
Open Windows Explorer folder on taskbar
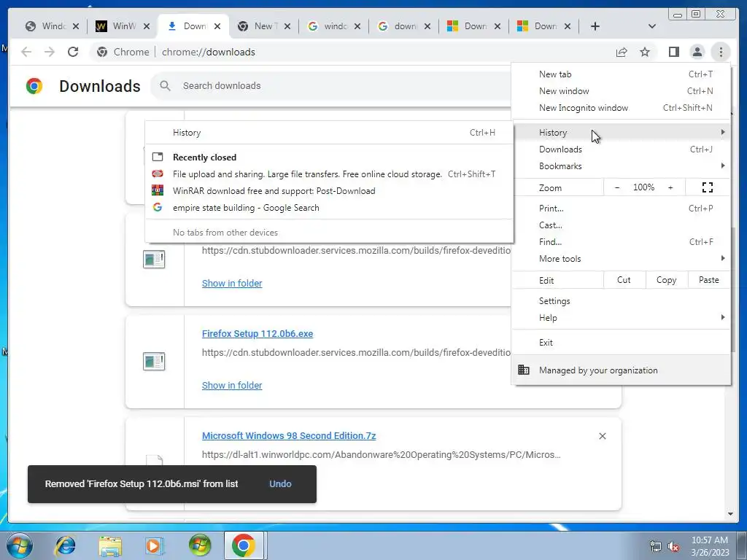tap(110, 545)
